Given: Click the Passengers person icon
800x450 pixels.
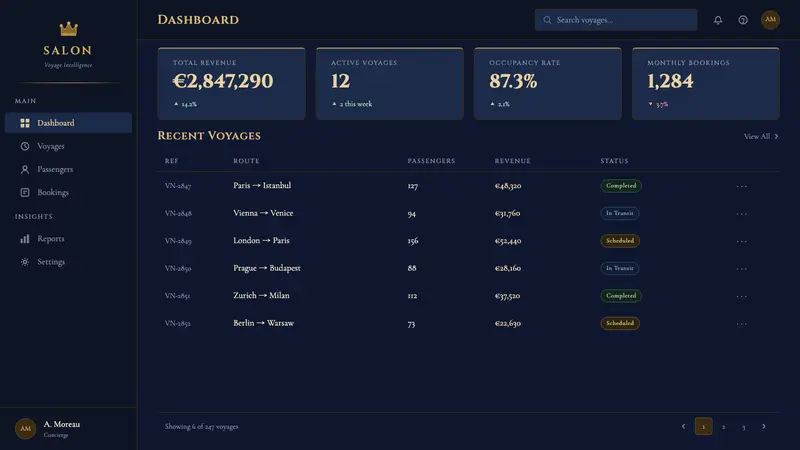Looking at the screenshot, I should [x=24, y=169].
